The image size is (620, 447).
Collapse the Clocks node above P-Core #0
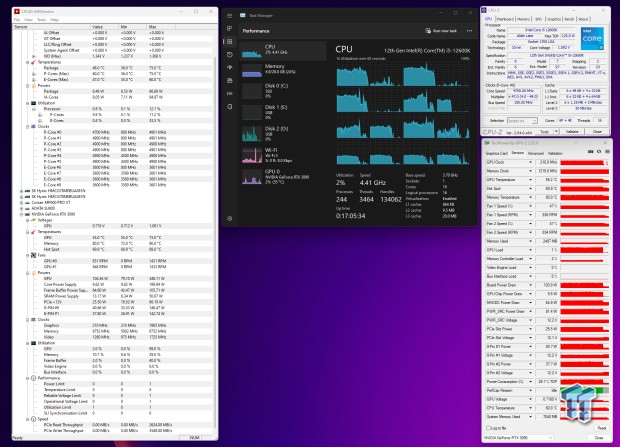coord(27,127)
